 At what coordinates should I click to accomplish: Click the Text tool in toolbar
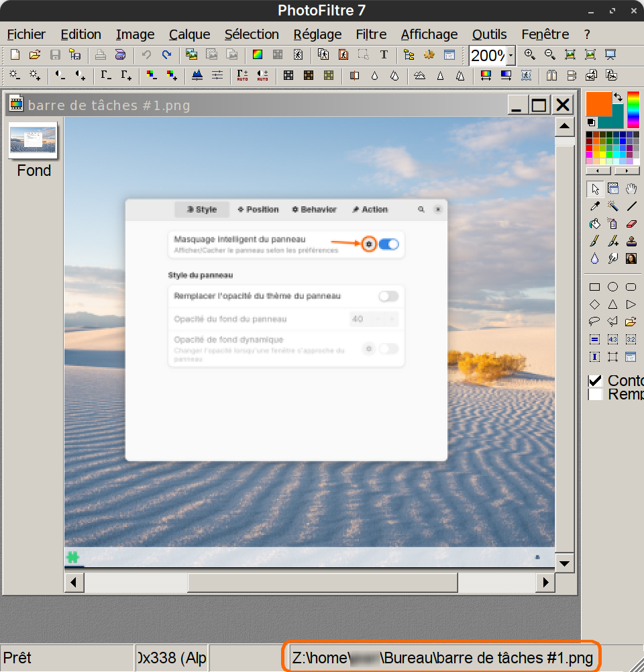[x=384, y=55]
